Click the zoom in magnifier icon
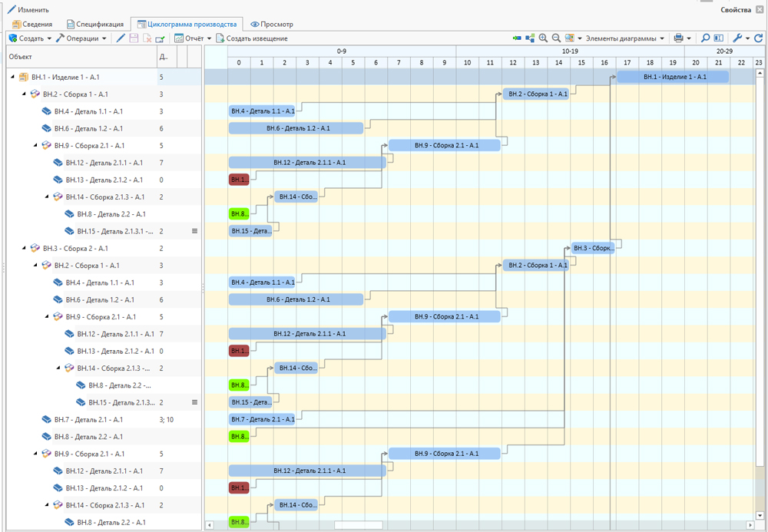This screenshot has width=768, height=532. click(x=543, y=38)
